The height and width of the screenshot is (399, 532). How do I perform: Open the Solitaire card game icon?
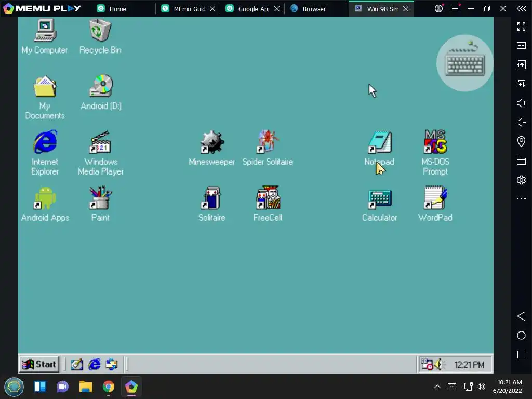click(212, 204)
